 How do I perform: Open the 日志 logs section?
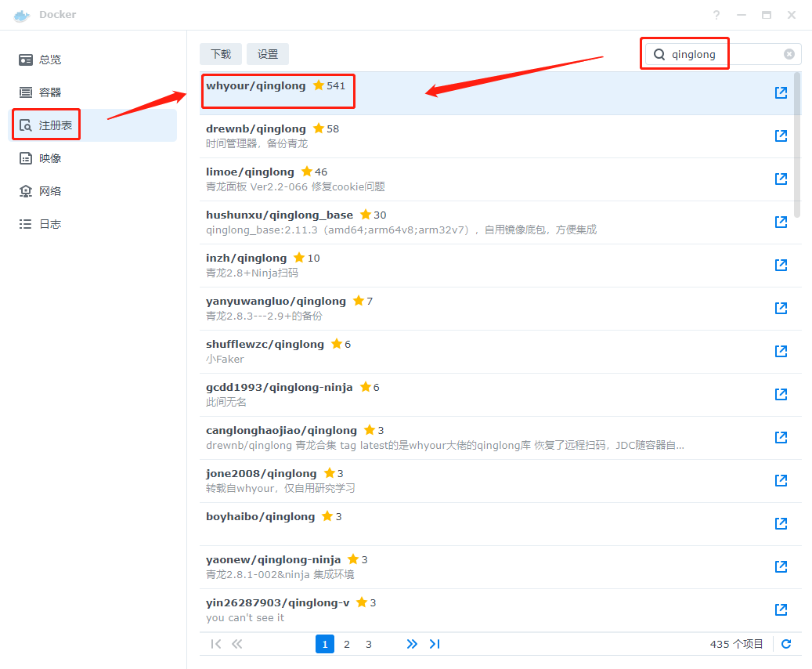click(49, 224)
